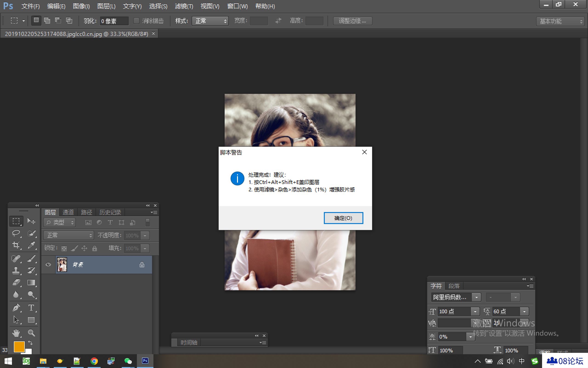This screenshot has height=368, width=588.
Task: Select the Blur tool
Action: [x=16, y=294]
